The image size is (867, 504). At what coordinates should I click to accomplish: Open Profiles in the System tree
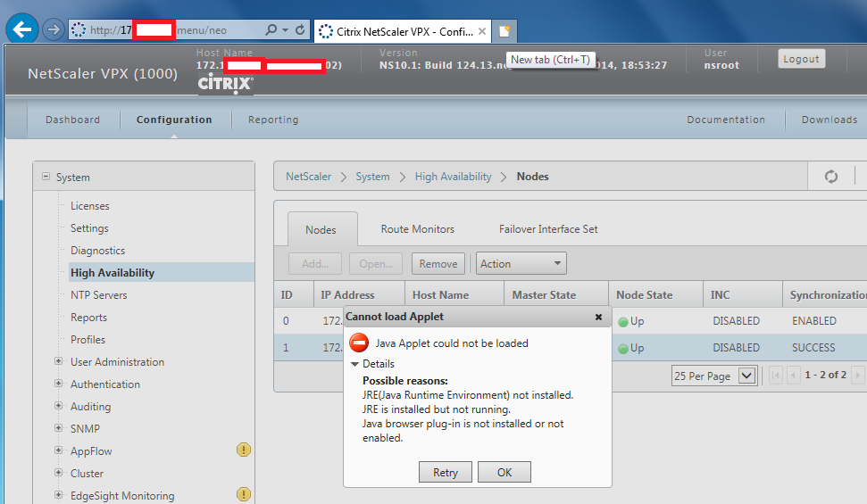(x=88, y=339)
